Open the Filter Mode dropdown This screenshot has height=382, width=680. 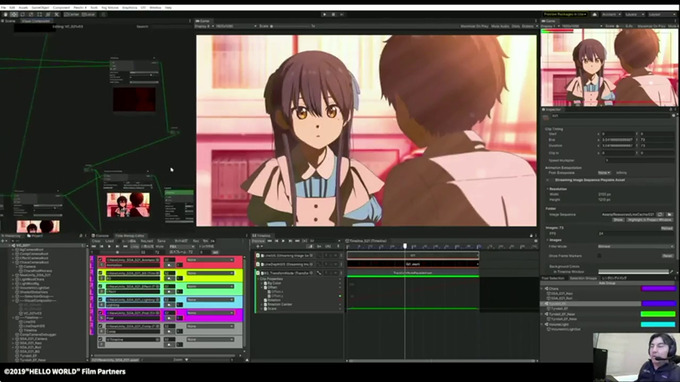coord(635,246)
